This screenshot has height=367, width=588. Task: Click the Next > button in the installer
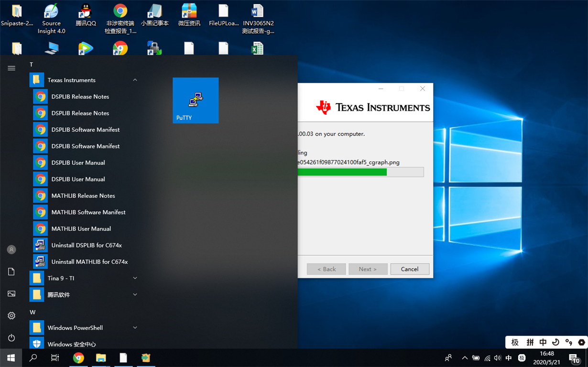click(368, 269)
